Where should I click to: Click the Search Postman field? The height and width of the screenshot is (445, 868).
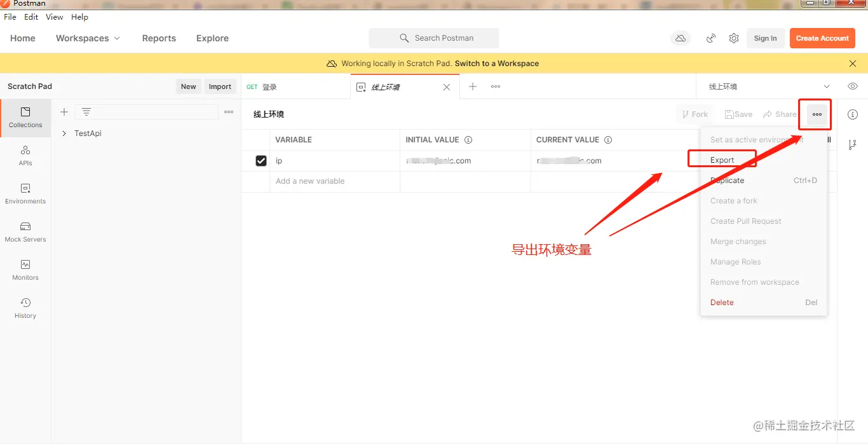433,38
